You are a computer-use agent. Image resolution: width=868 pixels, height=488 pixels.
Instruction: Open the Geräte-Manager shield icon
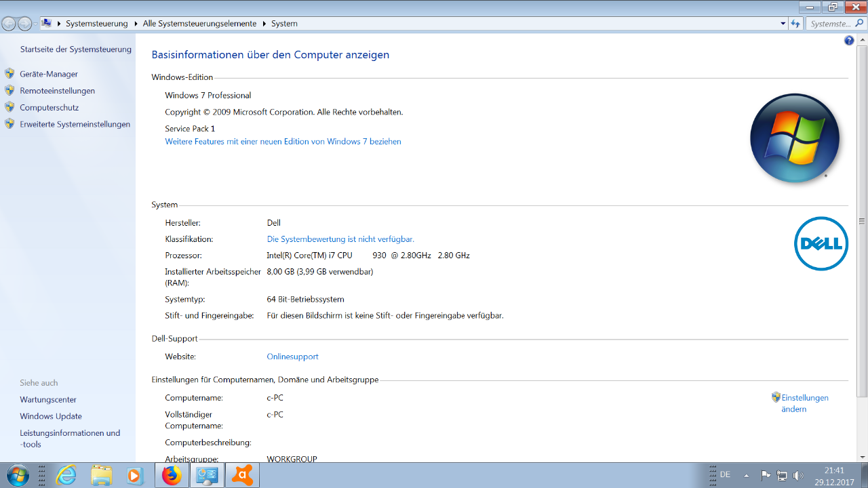pos(9,73)
